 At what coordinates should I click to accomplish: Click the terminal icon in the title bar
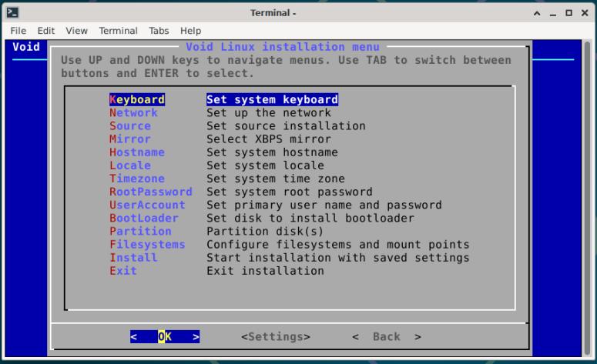coord(12,12)
